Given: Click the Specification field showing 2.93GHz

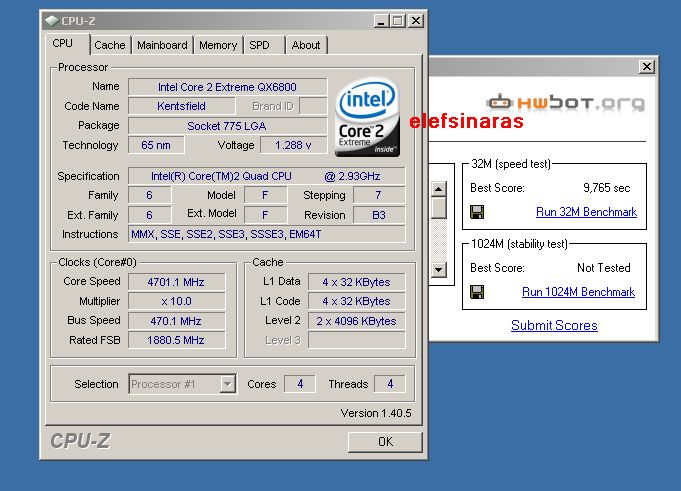Looking at the screenshot, I should click(267, 176).
